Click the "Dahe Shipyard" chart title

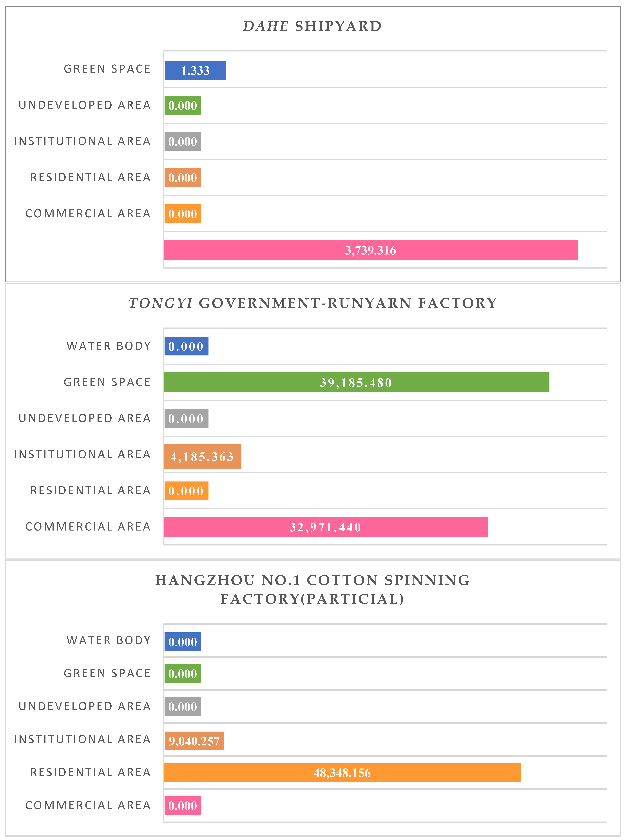click(x=312, y=26)
